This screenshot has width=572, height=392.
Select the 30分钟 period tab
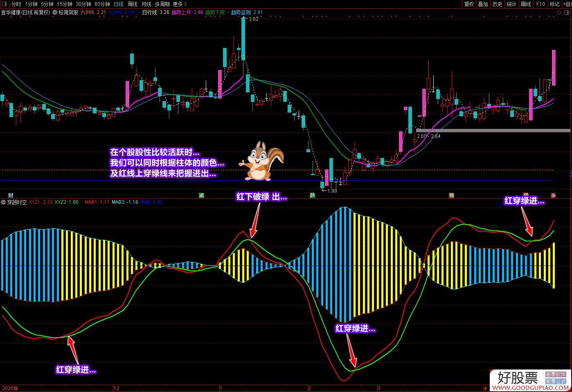point(83,4)
